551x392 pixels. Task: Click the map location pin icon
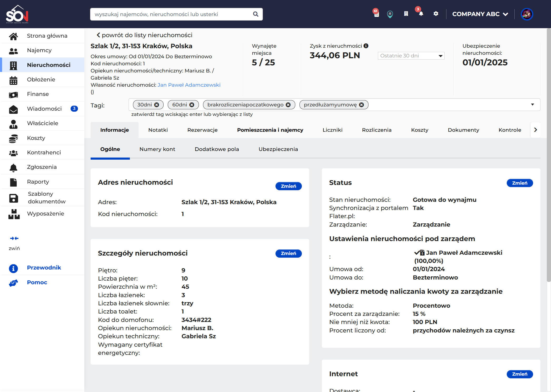click(390, 14)
